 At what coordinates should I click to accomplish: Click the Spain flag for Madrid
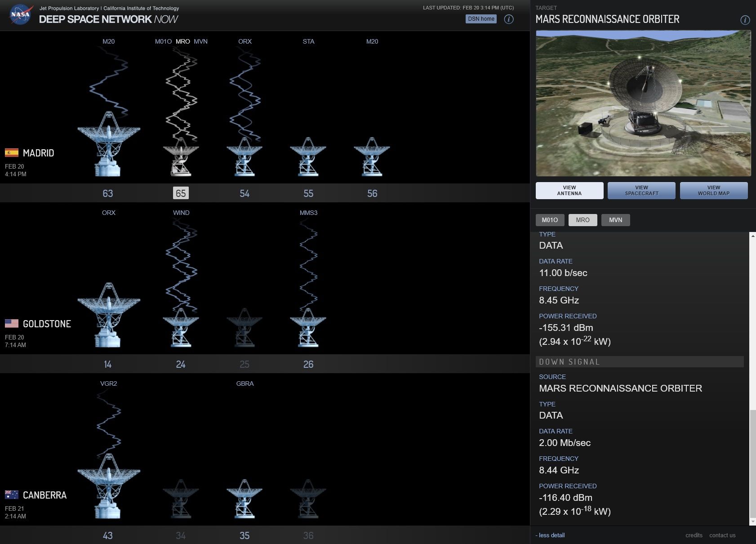(12, 153)
